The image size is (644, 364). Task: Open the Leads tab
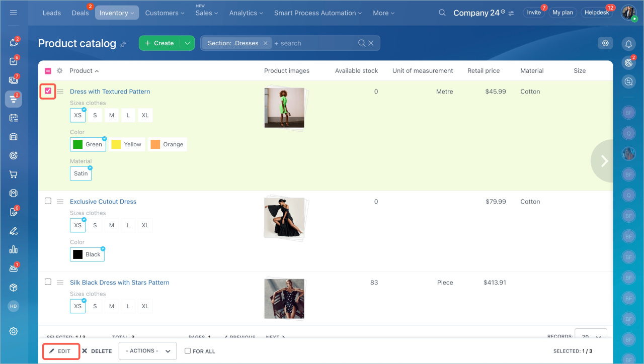pos(52,13)
